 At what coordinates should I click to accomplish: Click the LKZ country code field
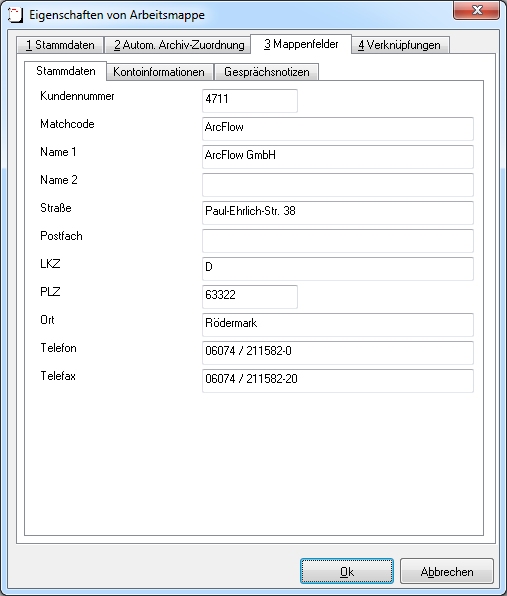(x=337, y=269)
